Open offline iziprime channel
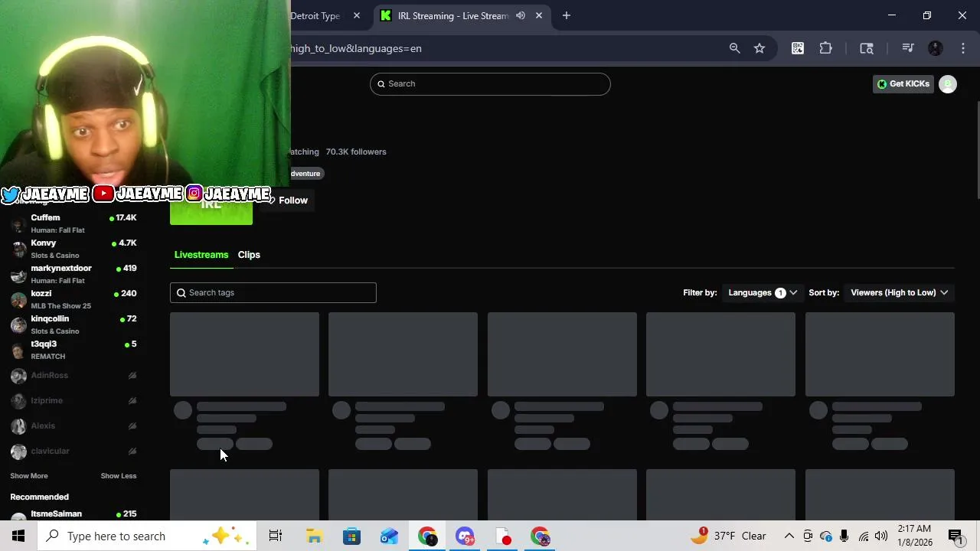The height and width of the screenshot is (551, 980). [x=73, y=400]
